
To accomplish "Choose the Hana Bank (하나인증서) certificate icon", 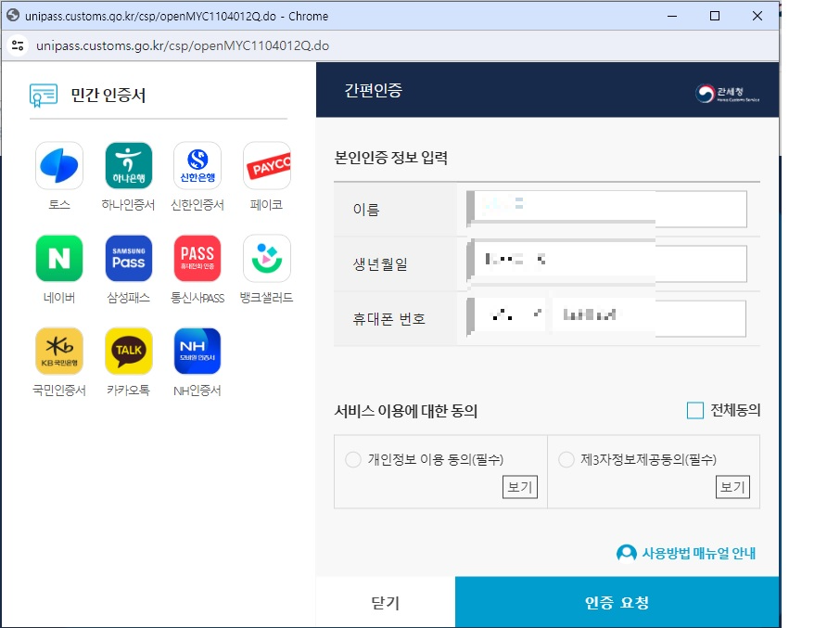I will pos(129,165).
